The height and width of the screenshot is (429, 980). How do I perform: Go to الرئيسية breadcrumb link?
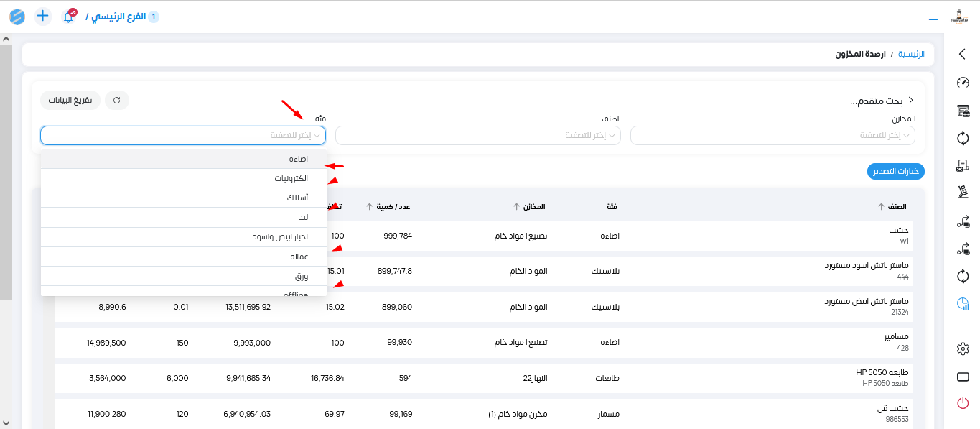point(912,54)
